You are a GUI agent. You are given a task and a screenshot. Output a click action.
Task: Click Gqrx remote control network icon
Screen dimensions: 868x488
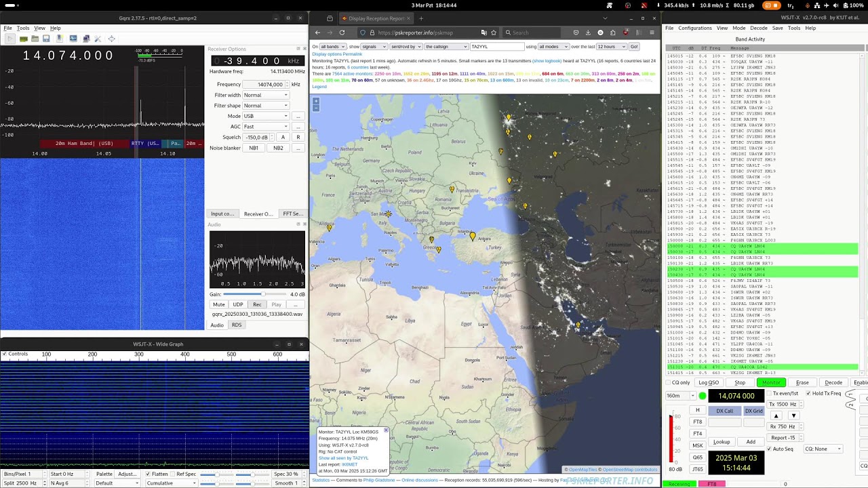point(86,39)
